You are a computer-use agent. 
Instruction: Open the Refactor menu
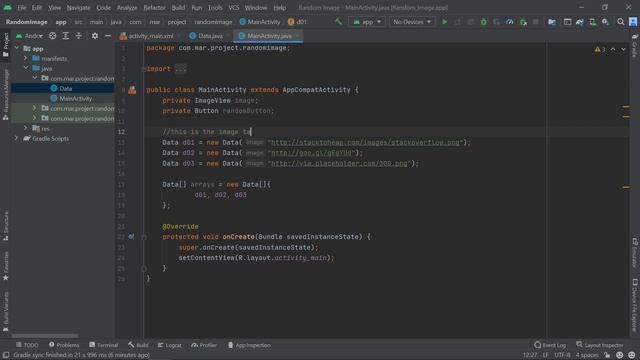pyautogui.click(x=154, y=8)
